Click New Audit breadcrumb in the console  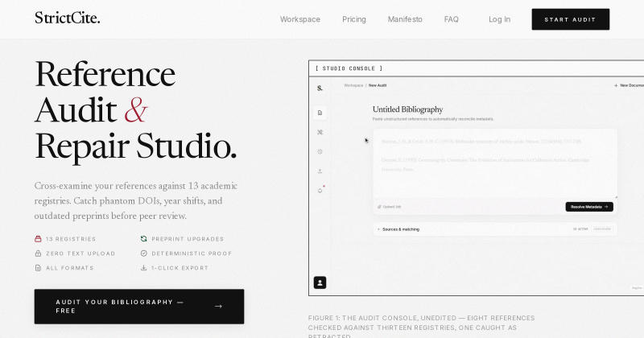point(378,85)
